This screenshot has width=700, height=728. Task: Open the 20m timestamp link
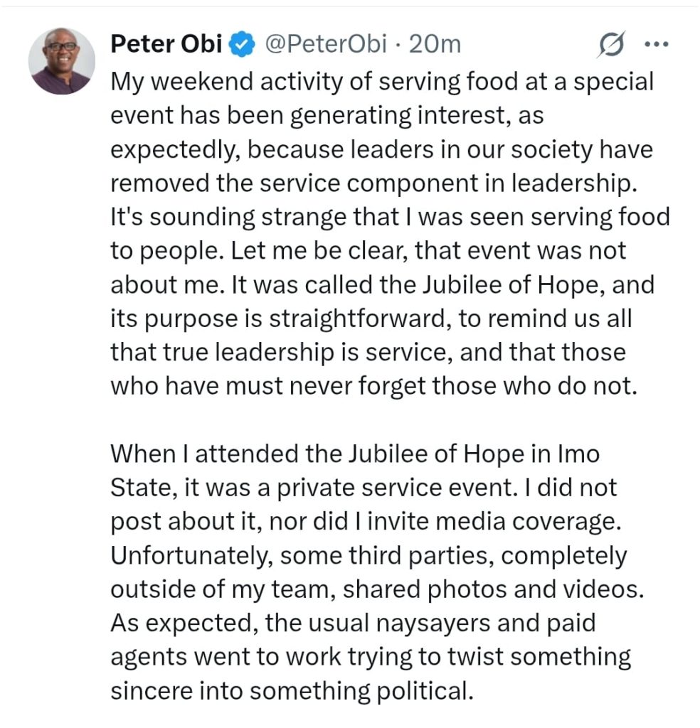435,44
